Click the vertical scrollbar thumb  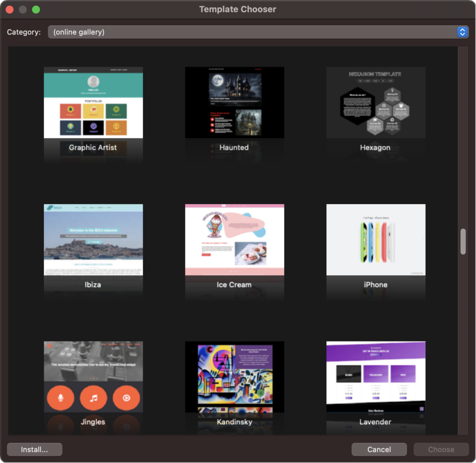click(x=463, y=242)
